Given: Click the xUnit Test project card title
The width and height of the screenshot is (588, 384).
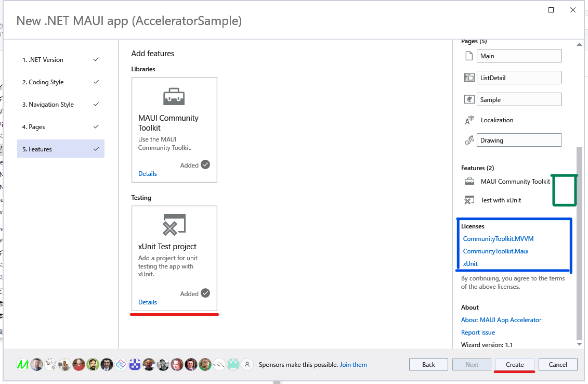Looking at the screenshot, I should point(167,246).
